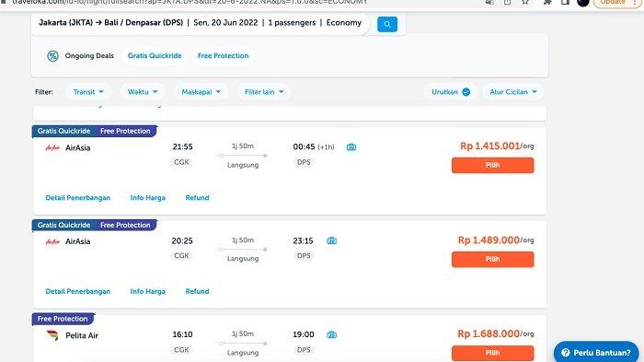
Task: Expand the Transit filter dropdown
Action: 88,92
